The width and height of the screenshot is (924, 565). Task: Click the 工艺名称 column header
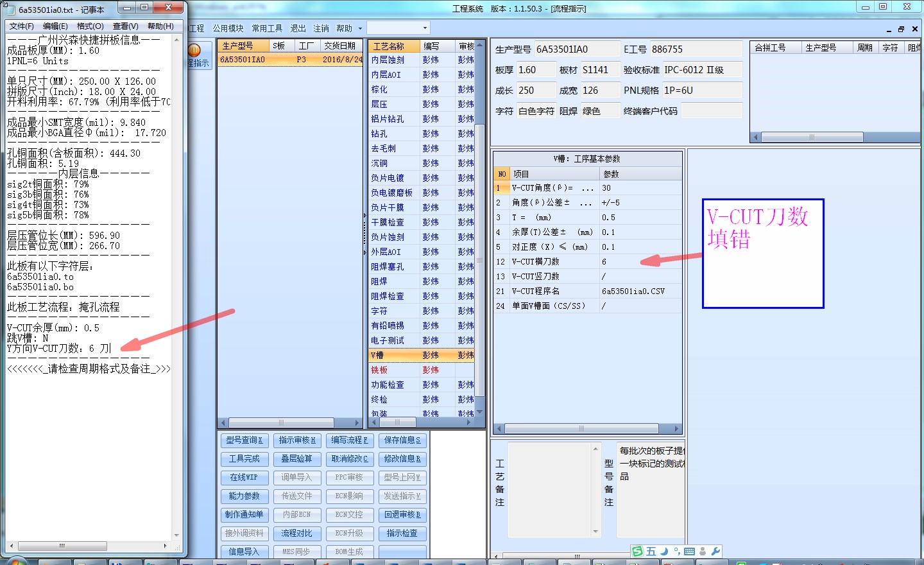pyautogui.click(x=395, y=46)
